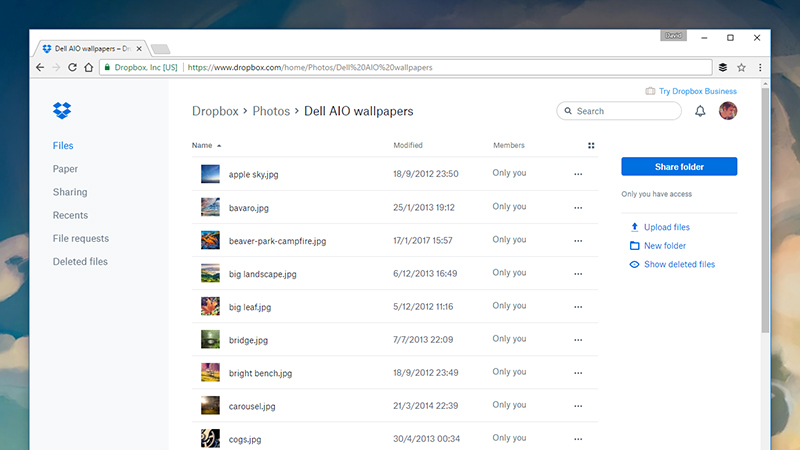Click the Search input field
This screenshot has width=800, height=450.
[619, 111]
